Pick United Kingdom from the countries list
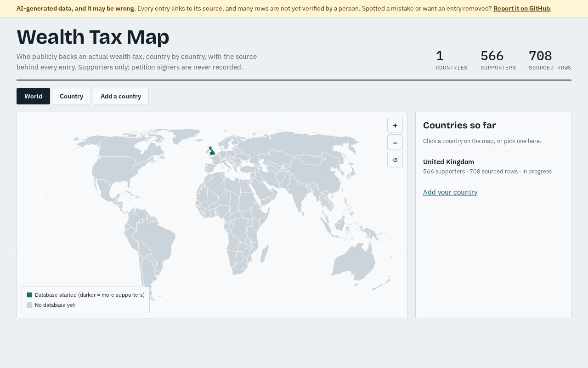588x368 pixels. pos(493,166)
